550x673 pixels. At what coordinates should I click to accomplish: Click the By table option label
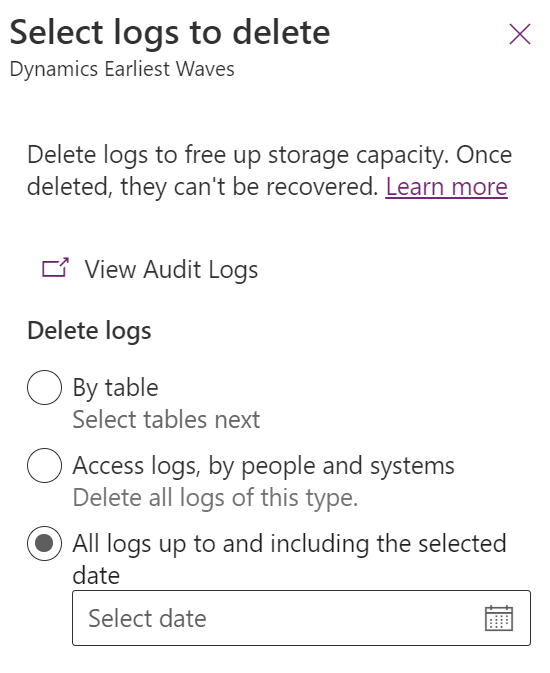pos(115,388)
